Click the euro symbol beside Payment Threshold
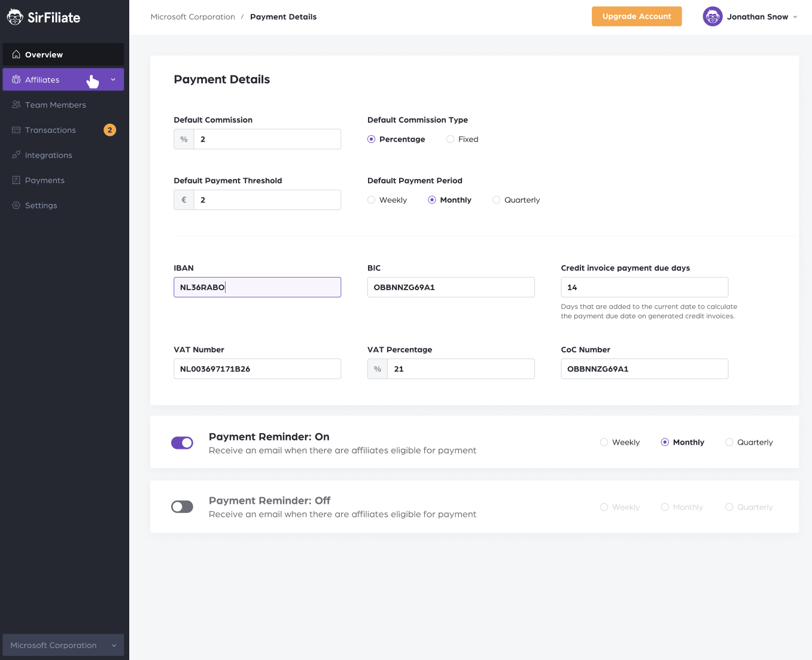This screenshot has width=812, height=660. tap(184, 200)
